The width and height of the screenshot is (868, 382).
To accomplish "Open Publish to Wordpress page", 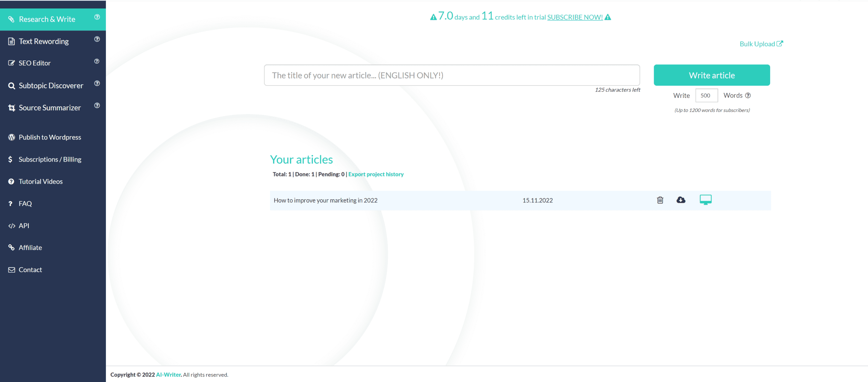I will pos(50,137).
